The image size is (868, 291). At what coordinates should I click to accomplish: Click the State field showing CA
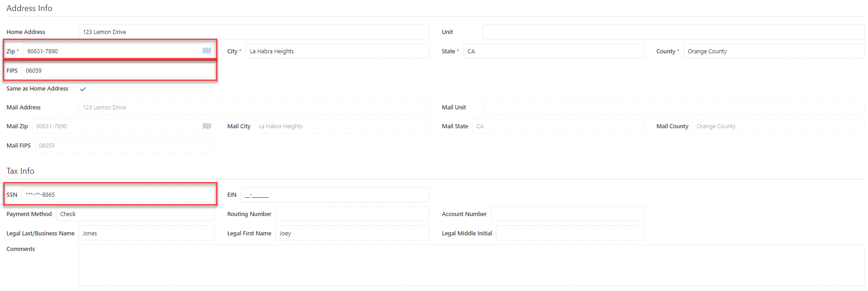click(554, 51)
